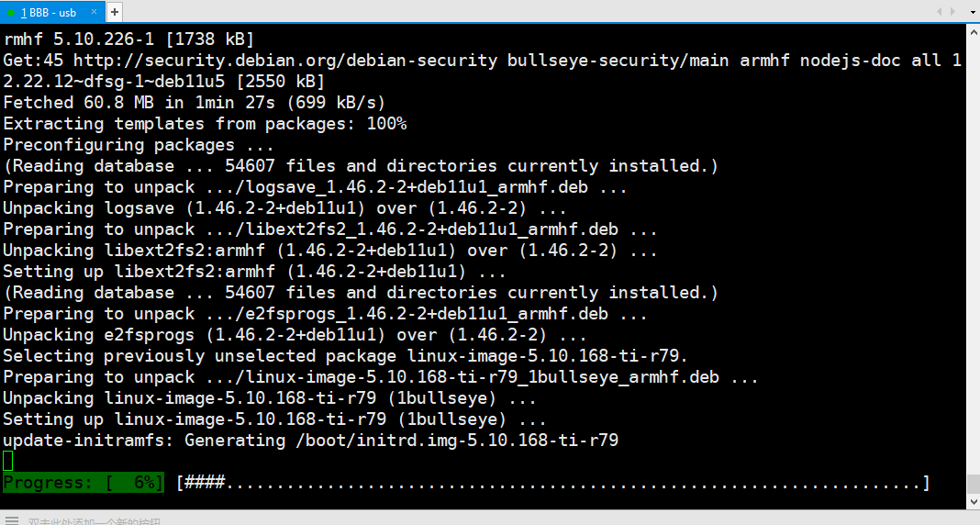Show tab list via dropdown arrow
This screenshot has width=980, height=525.
click(x=974, y=12)
